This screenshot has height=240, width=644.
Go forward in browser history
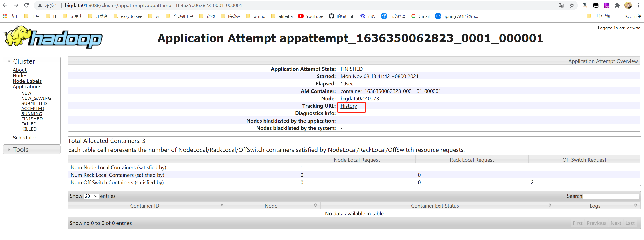tap(16, 5)
